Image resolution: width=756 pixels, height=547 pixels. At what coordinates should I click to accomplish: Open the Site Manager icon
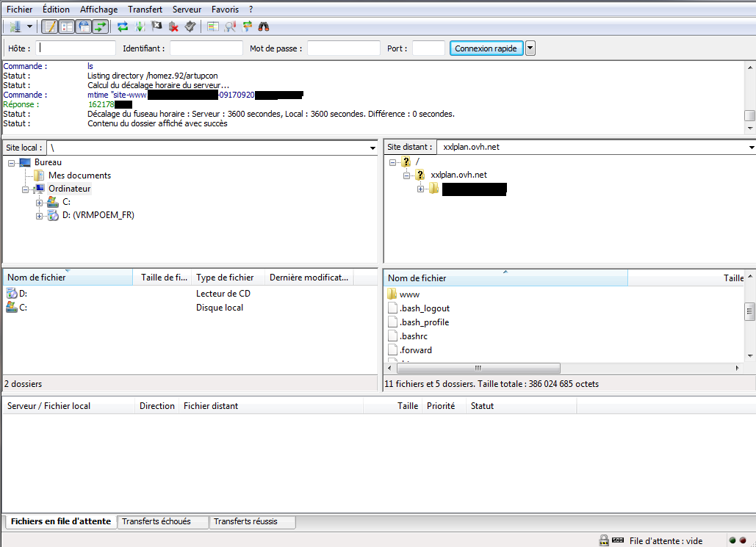pos(15,26)
